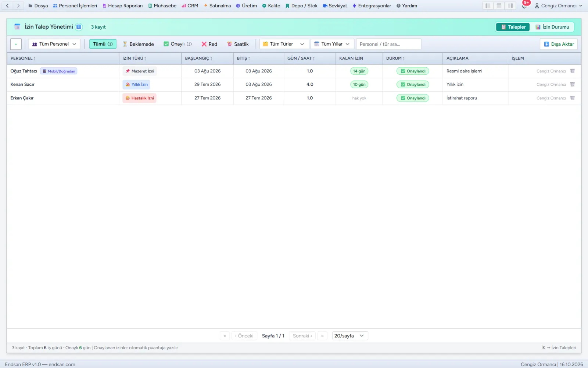This screenshot has width=588, height=368.
Task: Open the Tüm Yıllar dropdown
Action: [x=332, y=44]
